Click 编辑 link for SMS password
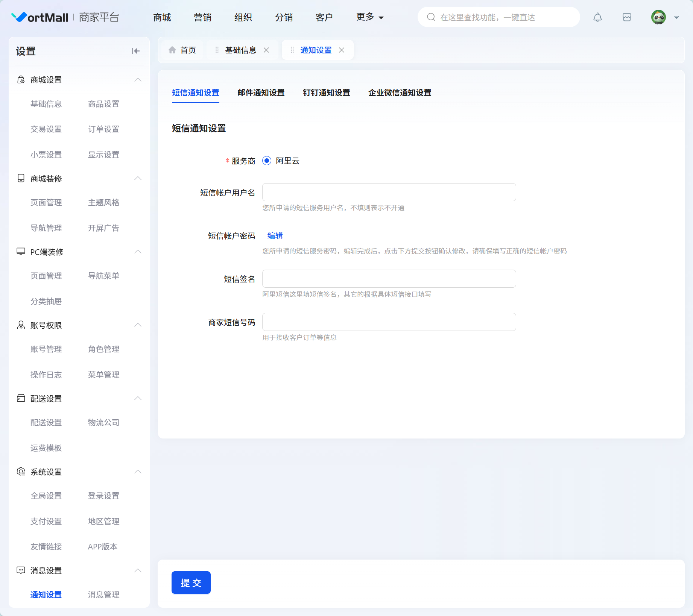The width and height of the screenshot is (693, 616). tap(275, 236)
